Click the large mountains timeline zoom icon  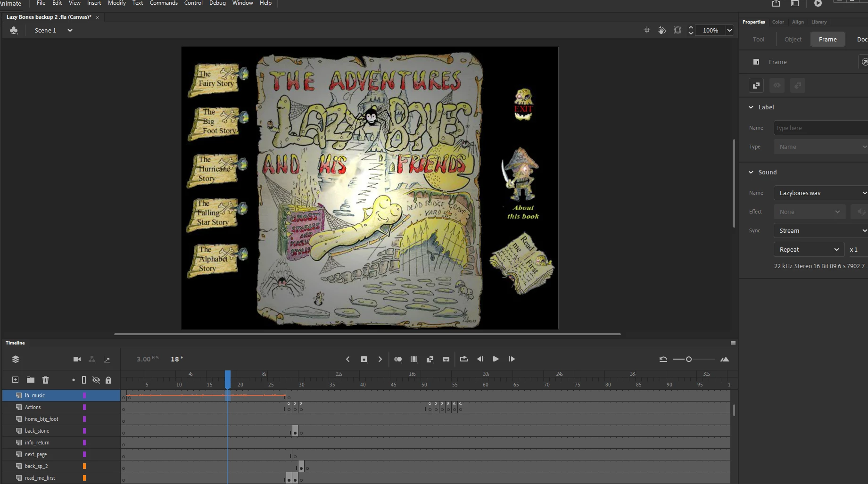point(725,359)
